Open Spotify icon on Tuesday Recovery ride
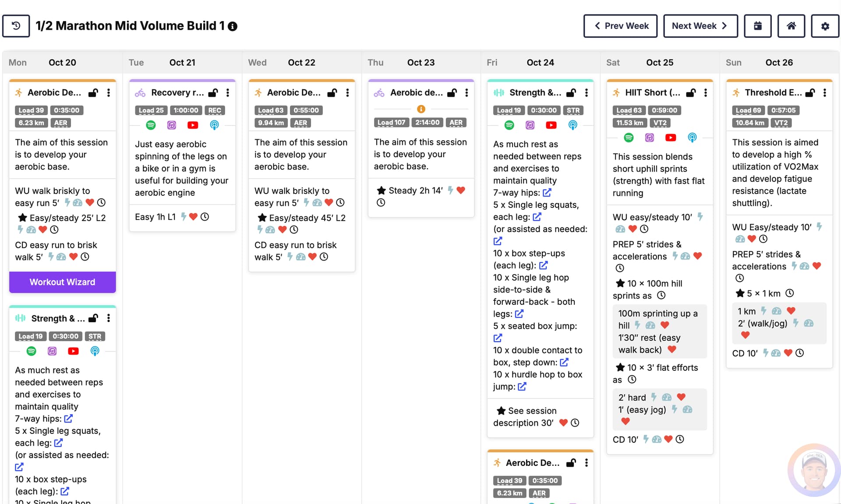 (x=151, y=125)
